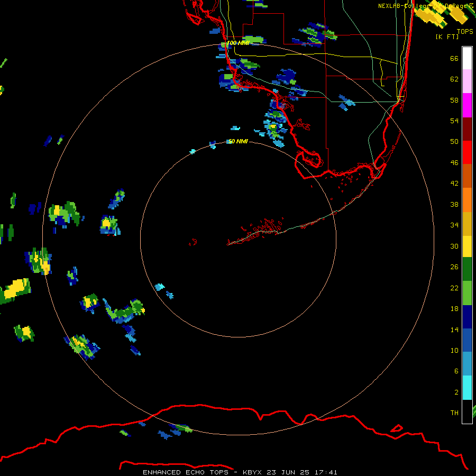Click the legend value 38
Screen dimensions: 476x476
454,205
